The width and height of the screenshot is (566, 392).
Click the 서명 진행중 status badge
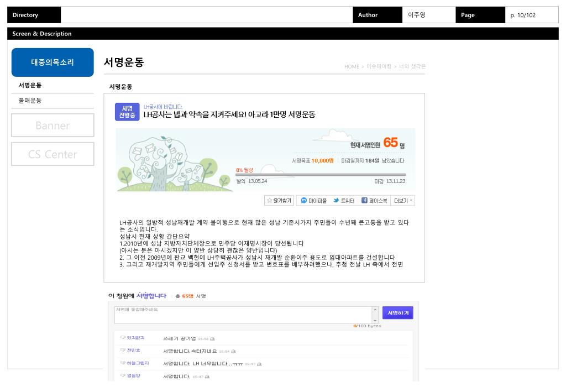click(x=127, y=112)
